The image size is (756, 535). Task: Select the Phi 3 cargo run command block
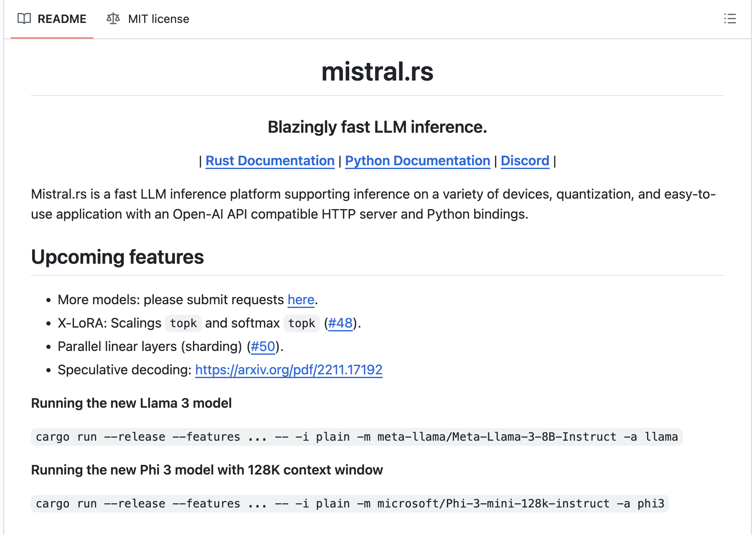tap(351, 504)
